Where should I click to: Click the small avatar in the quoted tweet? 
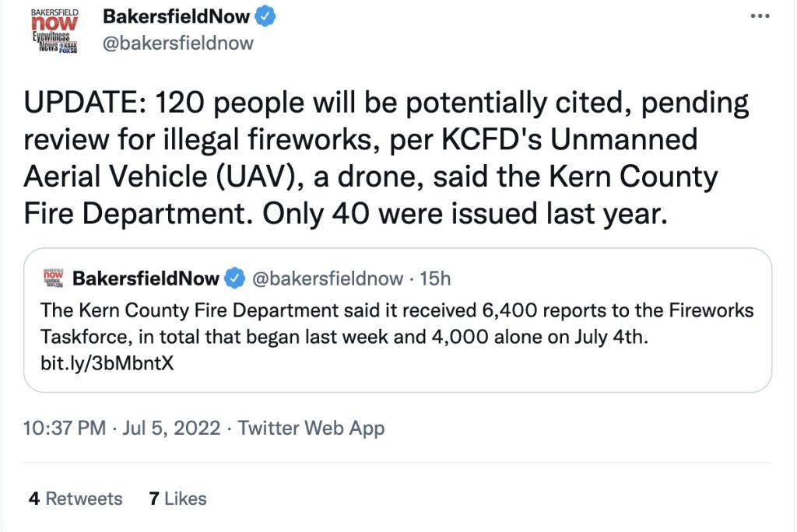tap(52, 277)
